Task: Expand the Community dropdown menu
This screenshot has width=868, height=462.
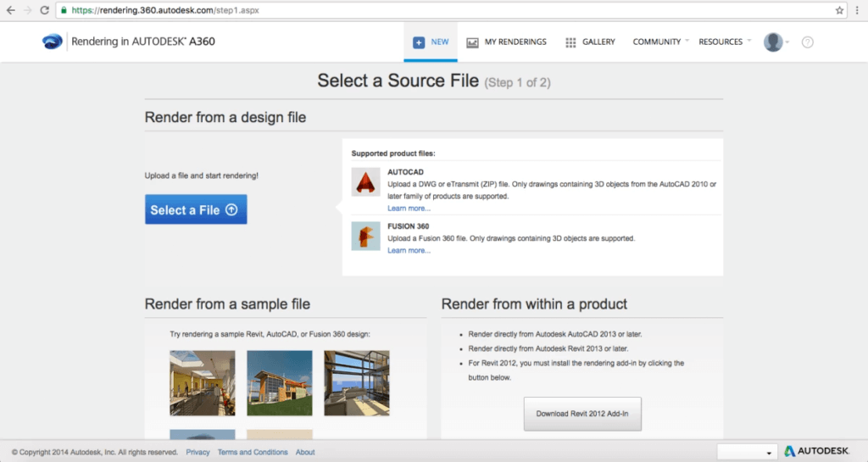Action: click(x=660, y=42)
